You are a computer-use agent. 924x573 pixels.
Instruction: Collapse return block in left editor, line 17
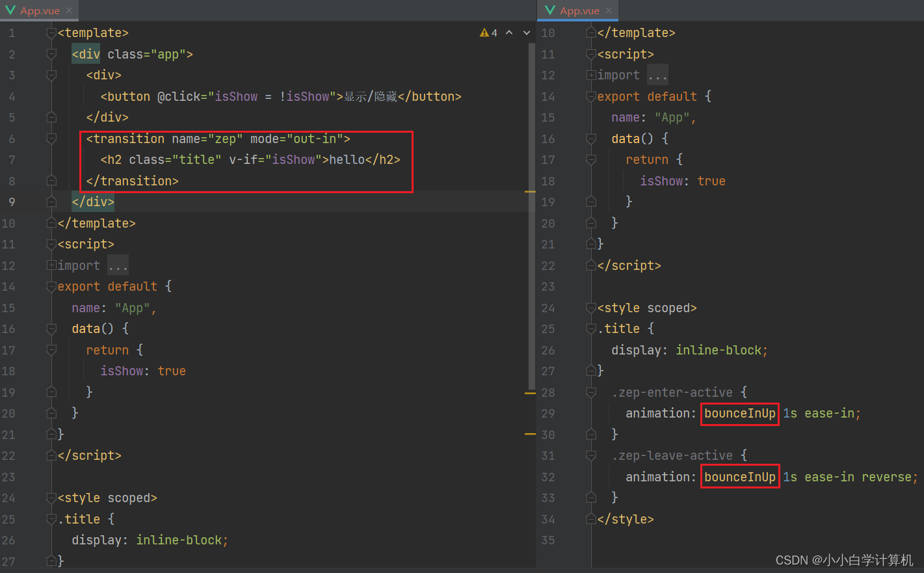[51, 350]
